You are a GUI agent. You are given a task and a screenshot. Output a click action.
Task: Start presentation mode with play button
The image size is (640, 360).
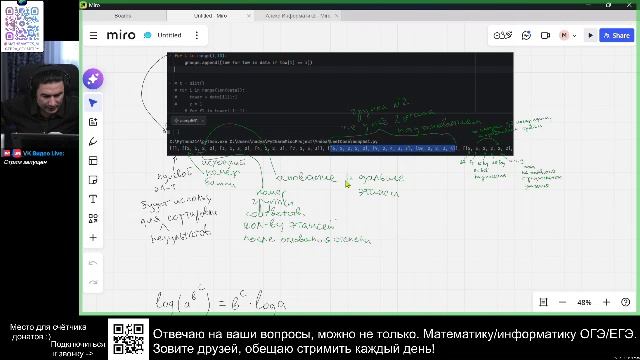tap(590, 36)
